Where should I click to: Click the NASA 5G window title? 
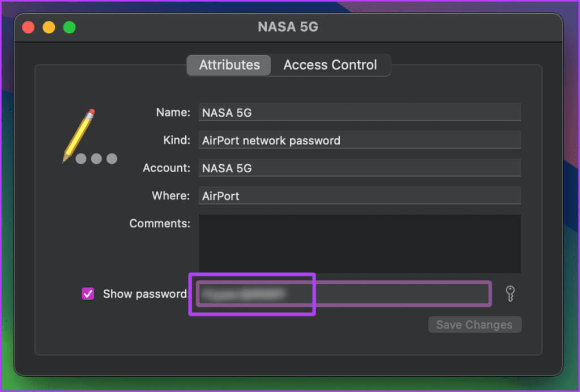288,27
